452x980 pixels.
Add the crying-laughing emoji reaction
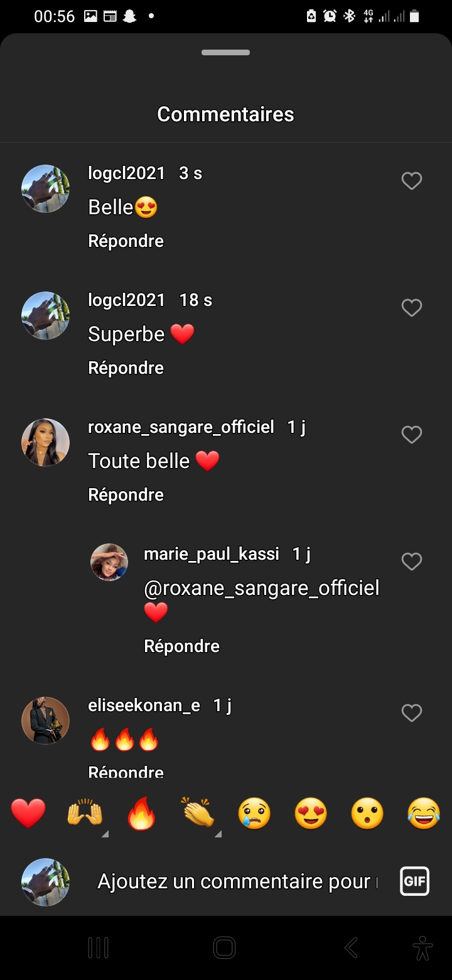[424, 814]
